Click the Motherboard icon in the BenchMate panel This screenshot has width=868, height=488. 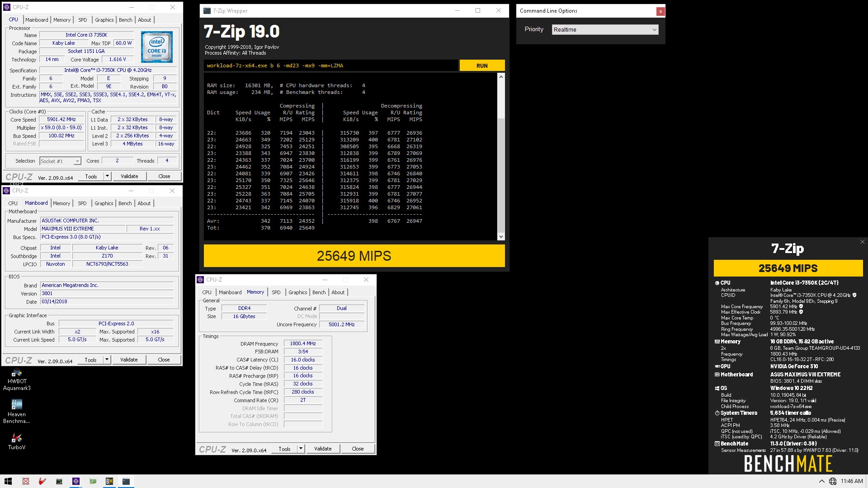[x=717, y=375]
